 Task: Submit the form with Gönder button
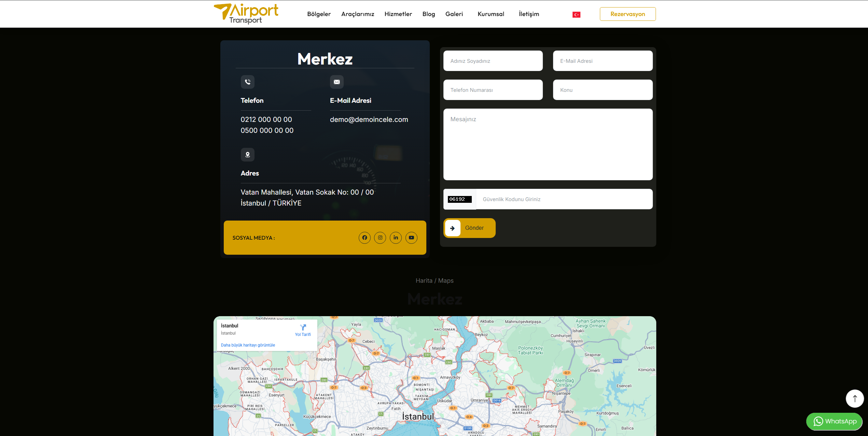point(469,228)
